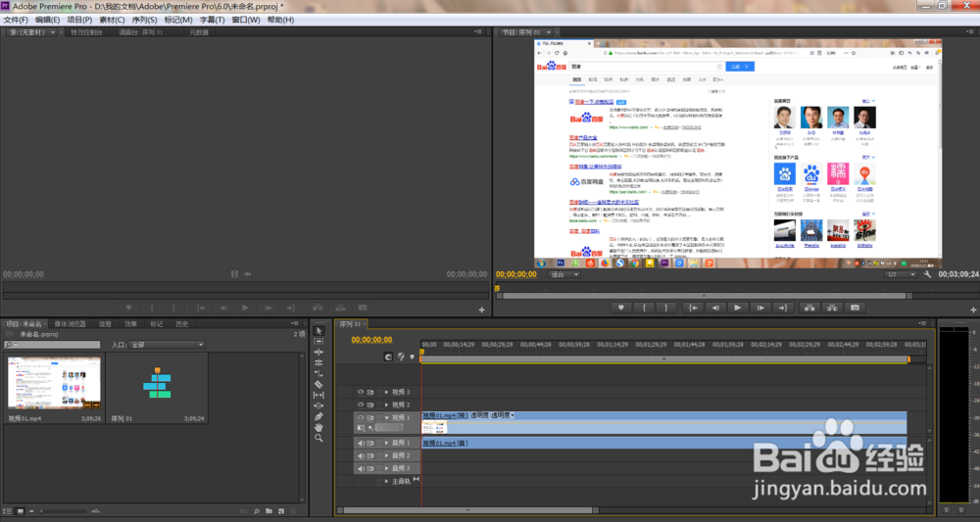The height and width of the screenshot is (522, 980).
Task: Click the Set Encore chapter marker icon in timeline
Action: (x=401, y=356)
